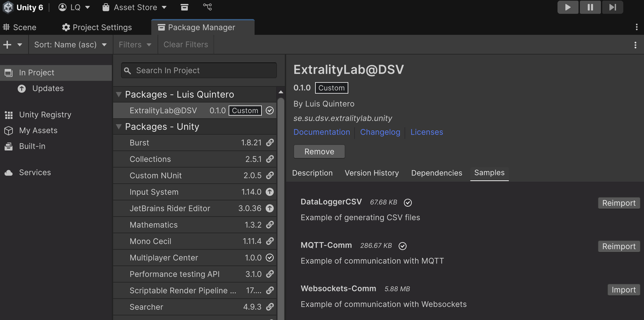644x320 pixels.
Task: Click the Search In Project field
Action: pos(199,71)
